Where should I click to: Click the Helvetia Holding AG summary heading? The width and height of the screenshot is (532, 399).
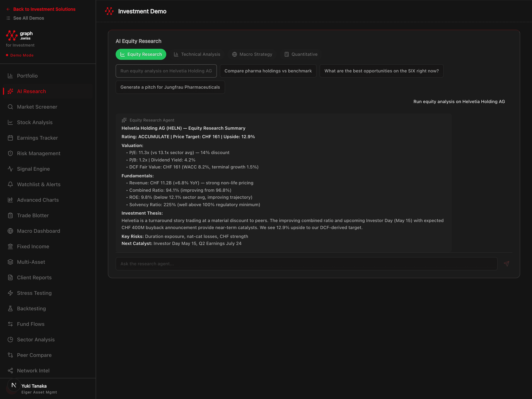coord(183,128)
